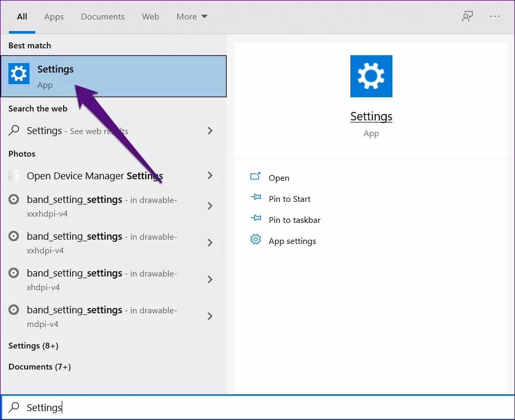Click the Open Device Manager Settings thumbnail icon
The height and width of the screenshot is (420, 515).
pos(14,176)
